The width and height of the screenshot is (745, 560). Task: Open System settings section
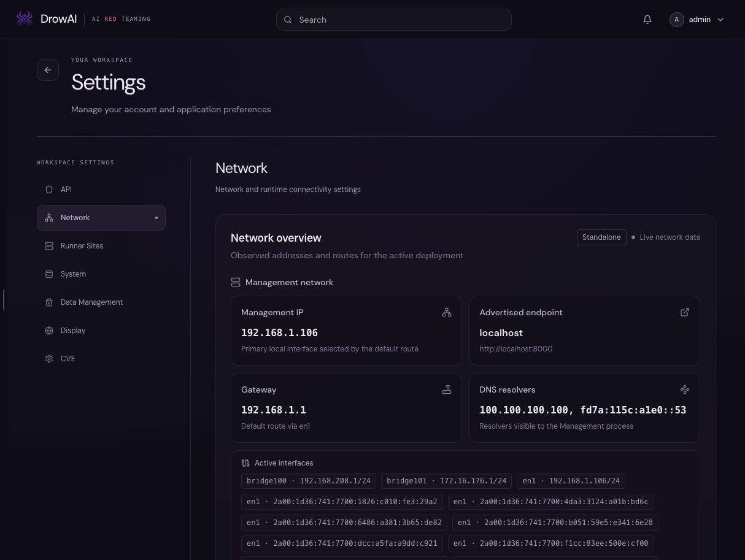(x=101, y=274)
